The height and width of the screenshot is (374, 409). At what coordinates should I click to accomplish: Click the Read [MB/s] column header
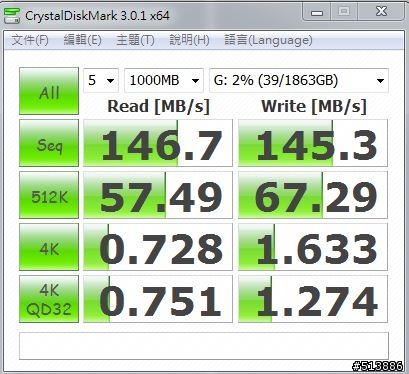coord(158,106)
